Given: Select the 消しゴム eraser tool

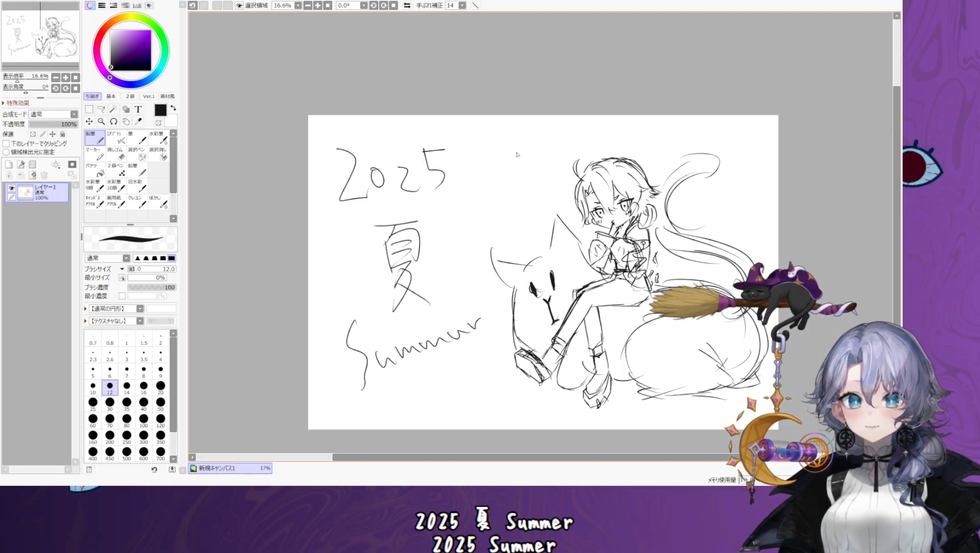Looking at the screenshot, I should click(x=116, y=154).
